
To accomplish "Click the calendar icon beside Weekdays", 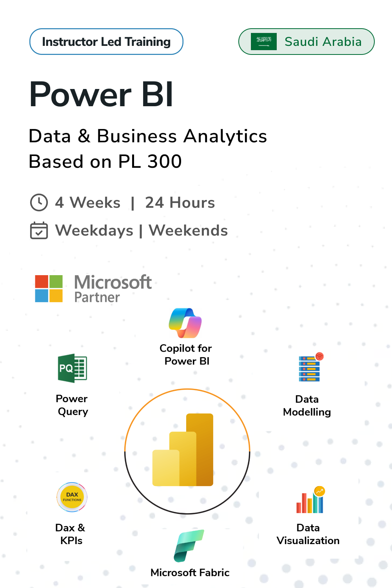I will [39, 230].
